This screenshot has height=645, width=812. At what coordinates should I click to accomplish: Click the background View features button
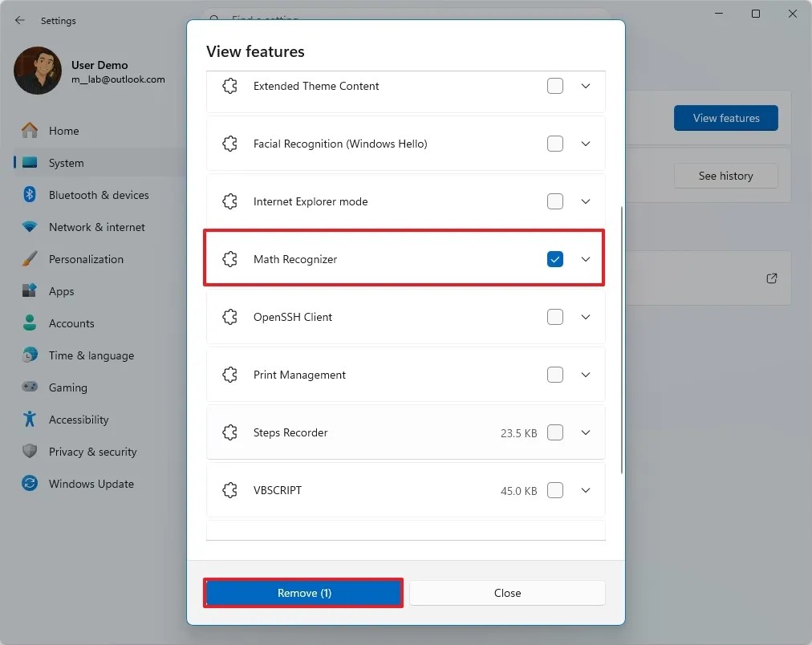(725, 118)
